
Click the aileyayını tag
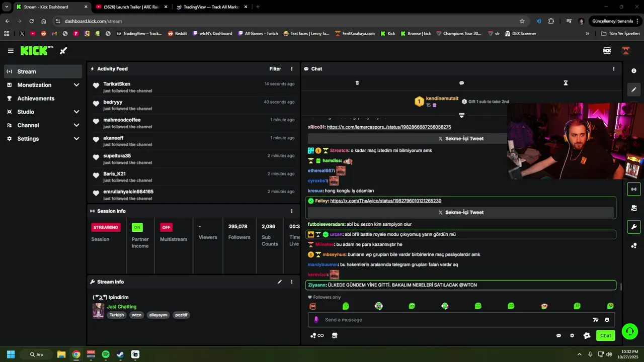158,315
